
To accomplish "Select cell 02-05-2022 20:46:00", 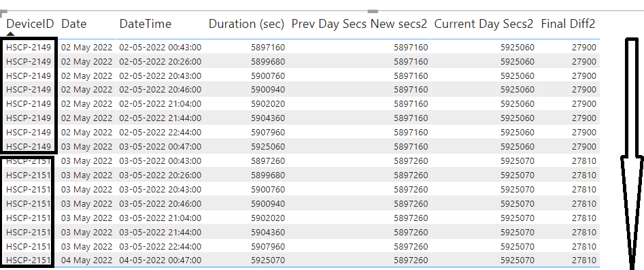I will click(x=160, y=90).
